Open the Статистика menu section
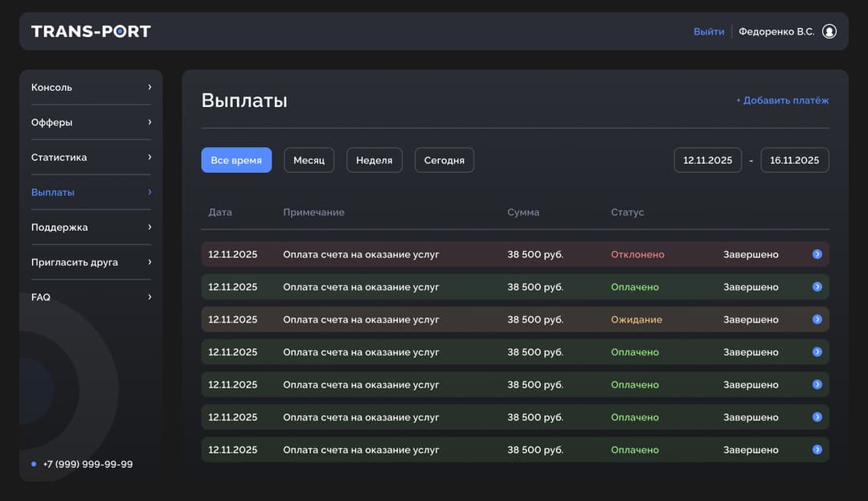 click(59, 158)
